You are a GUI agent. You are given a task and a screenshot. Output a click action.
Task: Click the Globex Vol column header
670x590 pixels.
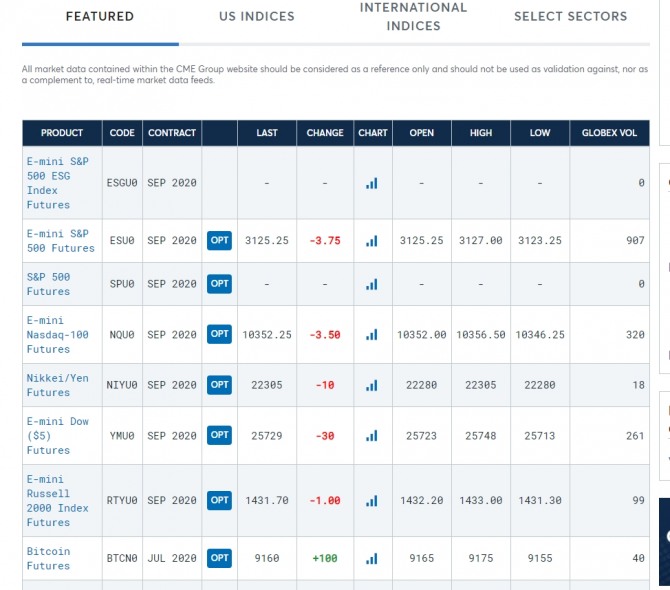(609, 133)
